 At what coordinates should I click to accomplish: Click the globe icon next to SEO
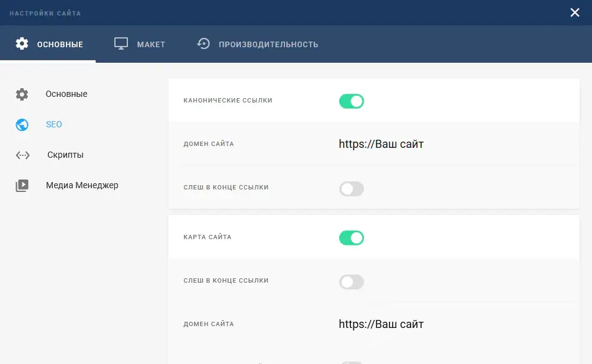pyautogui.click(x=22, y=125)
